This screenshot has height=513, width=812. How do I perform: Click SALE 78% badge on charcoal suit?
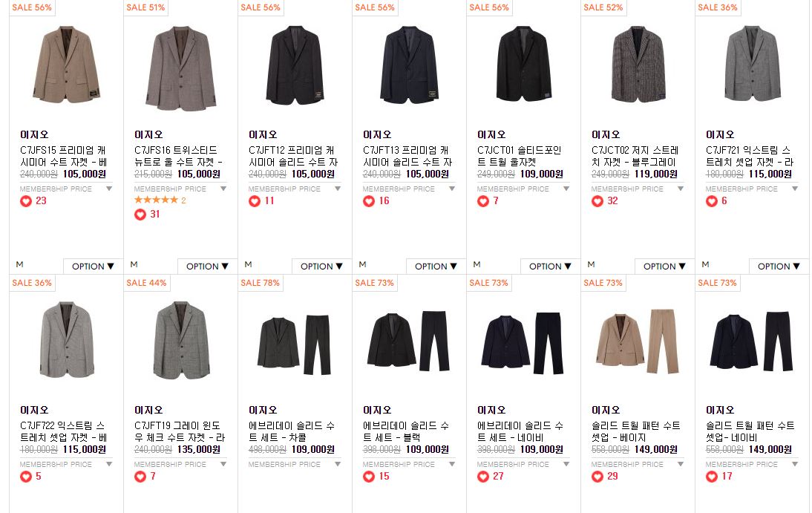point(260,283)
